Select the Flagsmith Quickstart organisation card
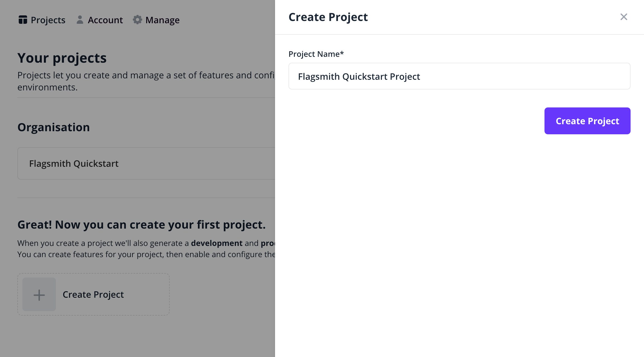 click(146, 163)
